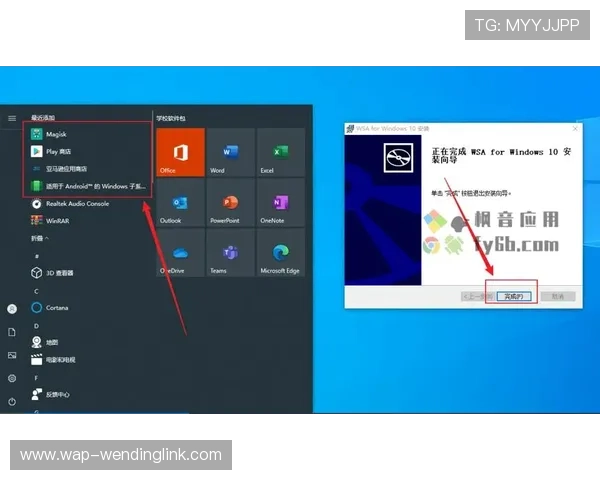Viewport: 600px width, 480px height.
Task: Open the OneNote tile
Action: [281, 202]
